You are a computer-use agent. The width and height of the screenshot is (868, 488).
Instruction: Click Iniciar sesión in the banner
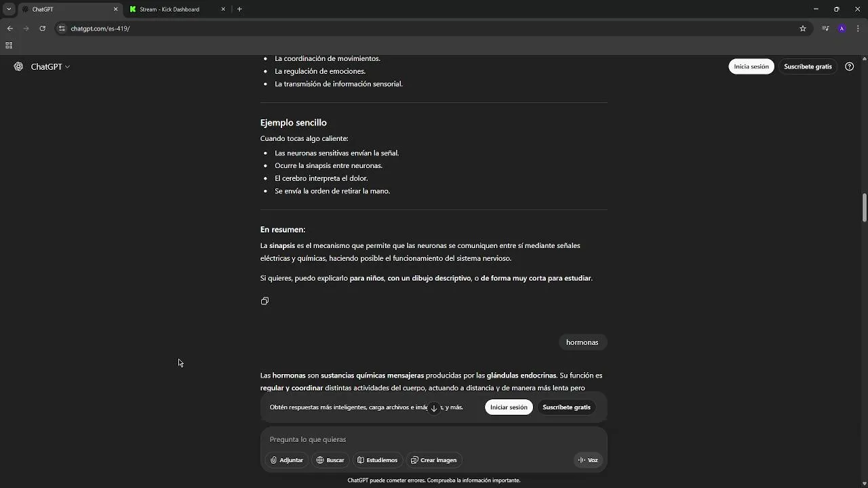[509, 407]
